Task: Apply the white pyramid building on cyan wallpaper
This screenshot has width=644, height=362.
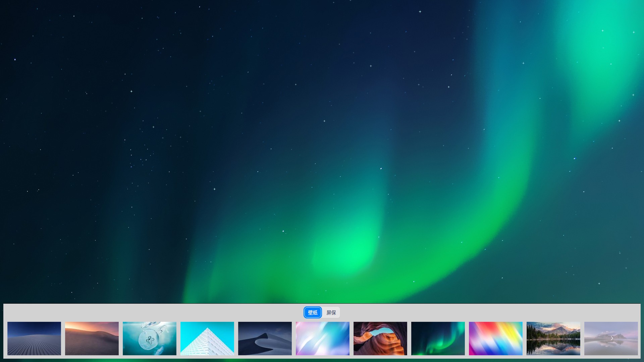Action: click(207, 338)
